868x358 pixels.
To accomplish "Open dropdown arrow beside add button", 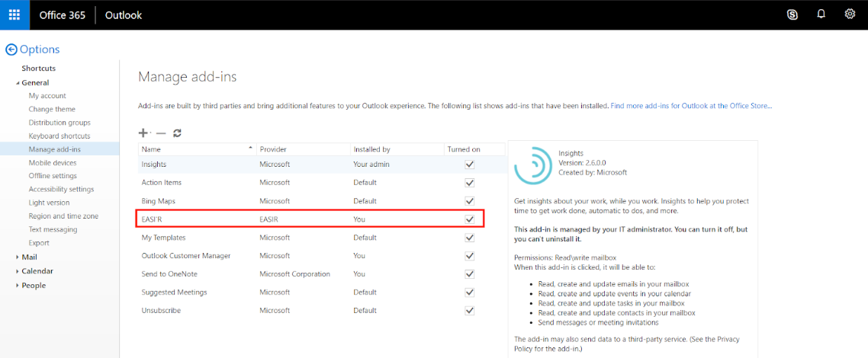I will tap(151, 133).
